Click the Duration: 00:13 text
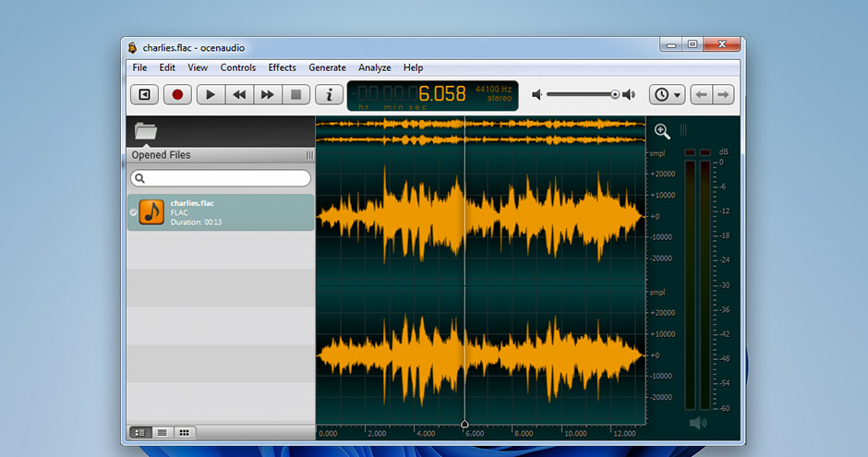 [x=196, y=222]
